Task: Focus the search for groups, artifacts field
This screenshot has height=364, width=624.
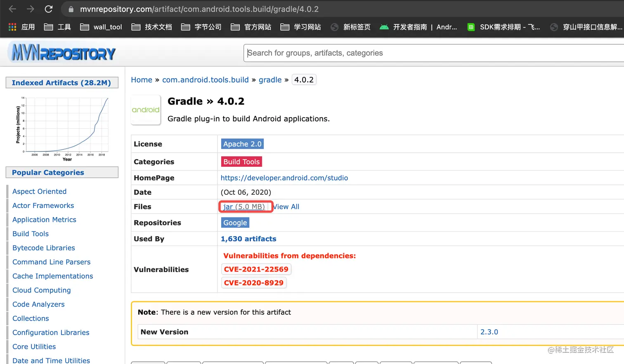Action: tap(433, 53)
